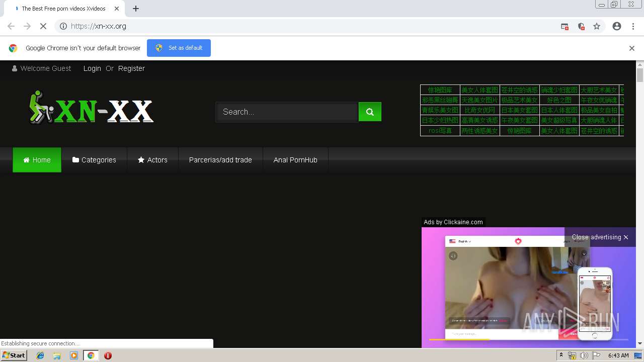Switch to the Chrome taskbar button
The width and height of the screenshot is (644, 362).
coord(91,355)
